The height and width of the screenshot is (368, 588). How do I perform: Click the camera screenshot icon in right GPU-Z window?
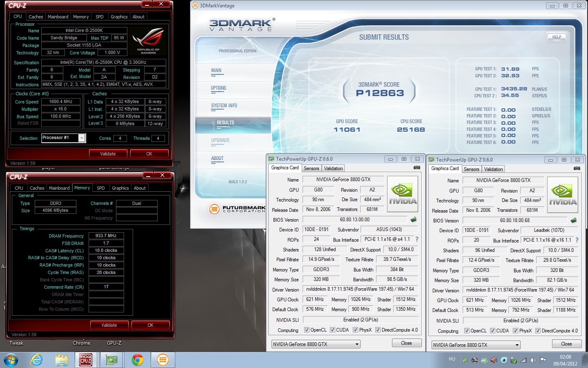577,169
